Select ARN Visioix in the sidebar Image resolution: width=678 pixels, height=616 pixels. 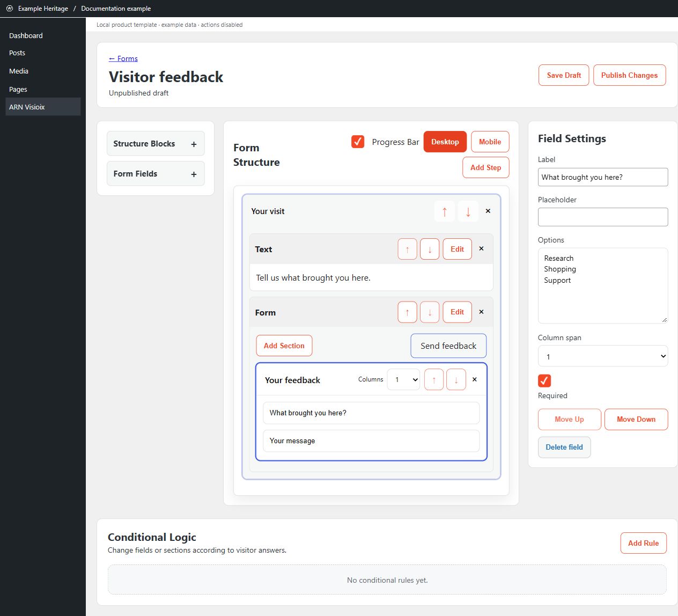43,107
